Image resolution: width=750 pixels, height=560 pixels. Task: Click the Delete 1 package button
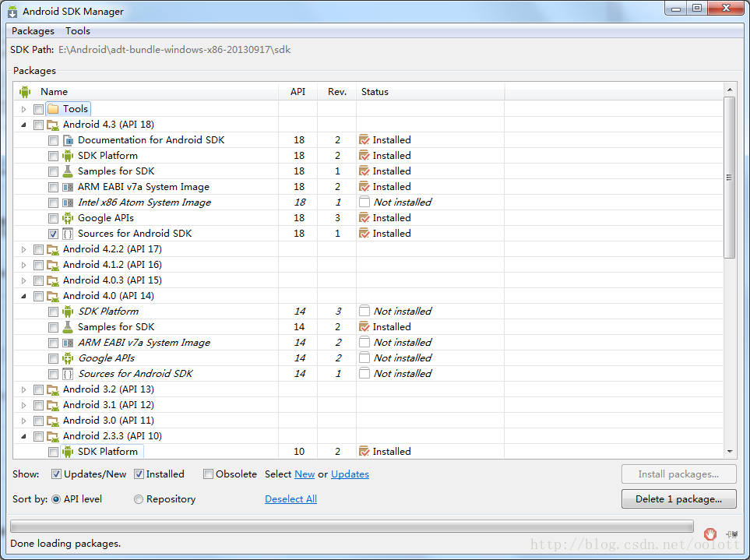678,498
